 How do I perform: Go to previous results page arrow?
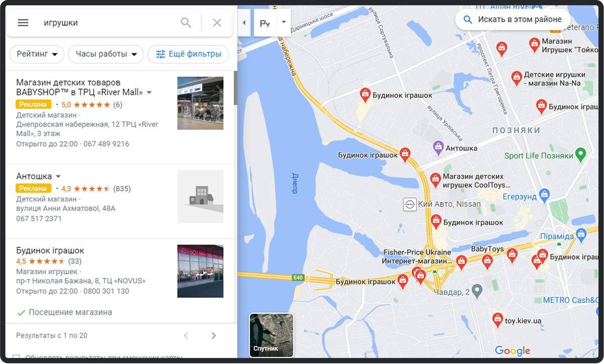(x=186, y=335)
